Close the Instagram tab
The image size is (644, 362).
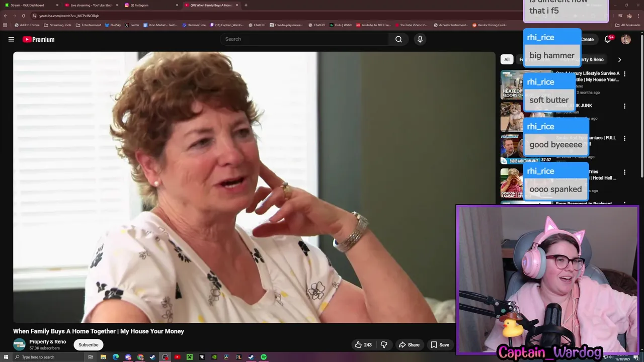click(177, 5)
